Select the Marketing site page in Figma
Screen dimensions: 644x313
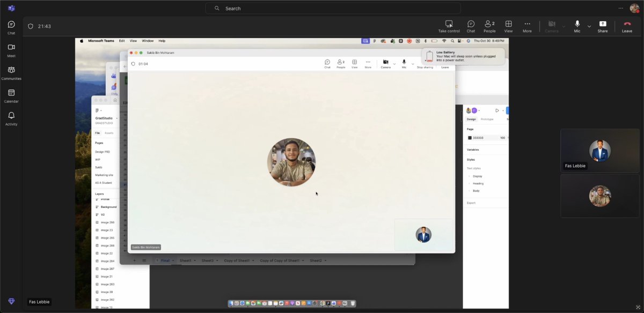coord(104,175)
